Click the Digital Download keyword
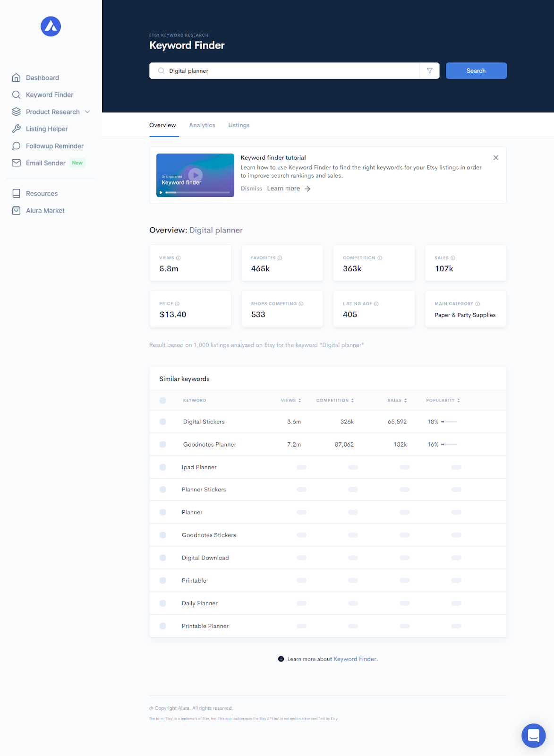Screen dimensions: 554x756 tap(205, 558)
